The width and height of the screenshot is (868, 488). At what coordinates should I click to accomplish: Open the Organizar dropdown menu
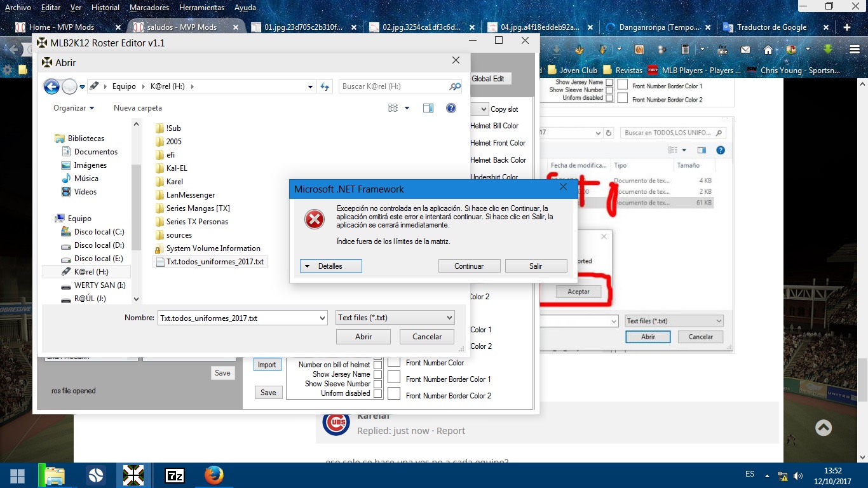[x=74, y=108]
